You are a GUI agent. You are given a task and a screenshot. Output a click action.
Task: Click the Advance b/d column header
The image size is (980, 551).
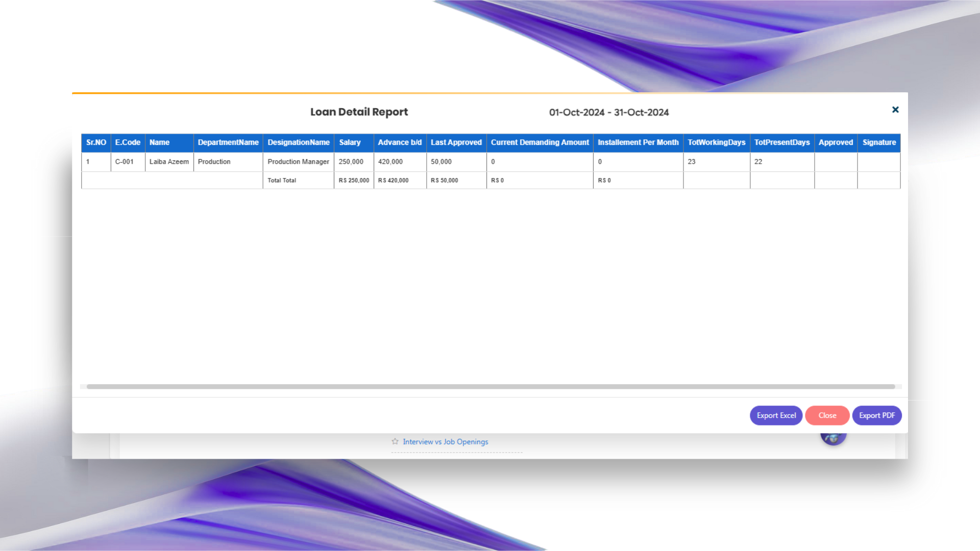click(x=400, y=142)
